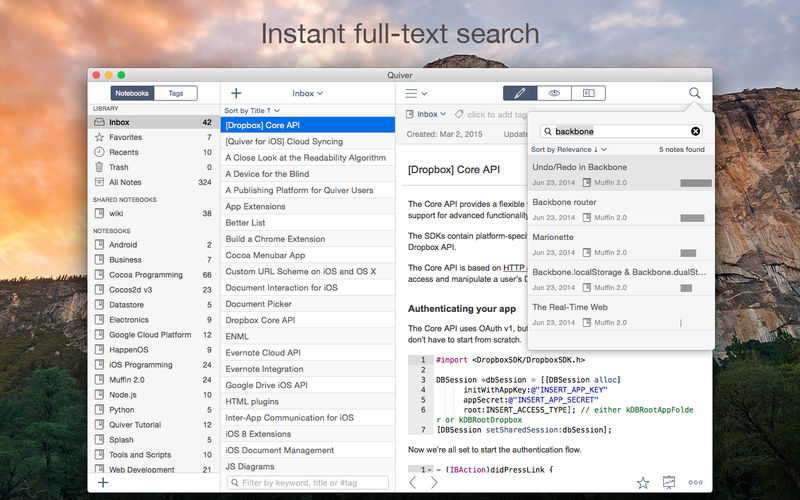Open the more options ellipsis icon

pyautogui.click(x=695, y=482)
